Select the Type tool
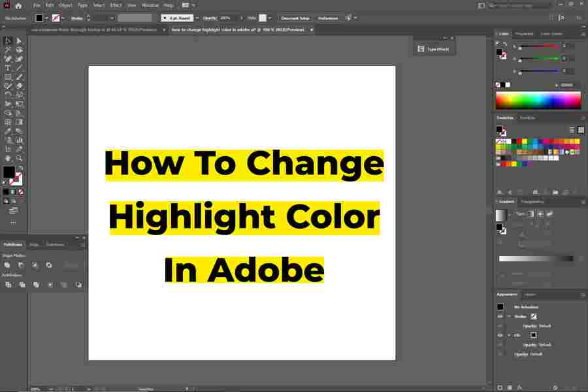The image size is (588, 392). (8, 68)
